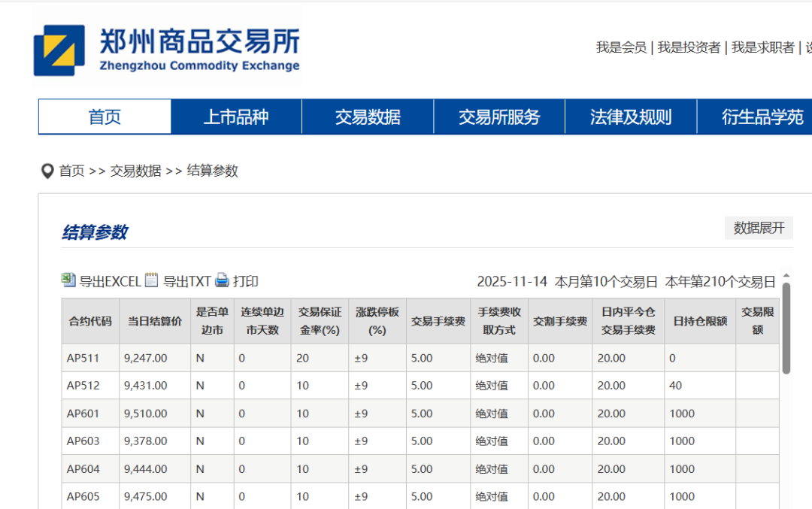Click the TXT export document icon
Viewport: 812px width, 509px height.
pos(152,280)
